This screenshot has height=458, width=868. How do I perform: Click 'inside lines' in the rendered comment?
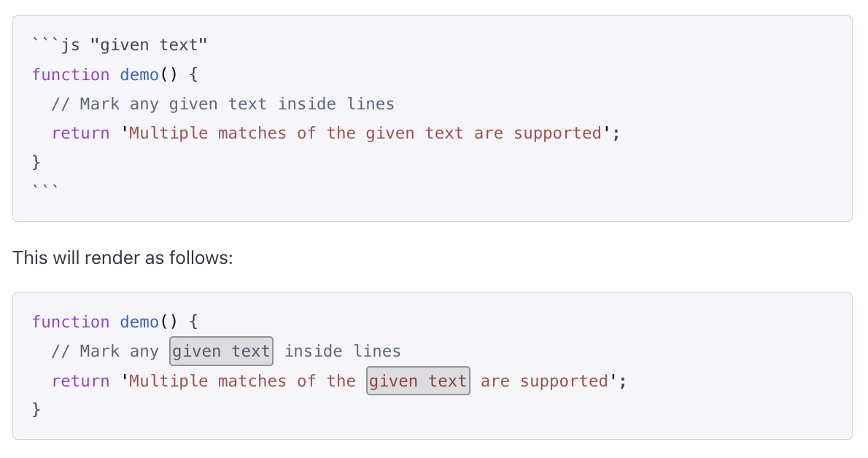[x=342, y=351]
